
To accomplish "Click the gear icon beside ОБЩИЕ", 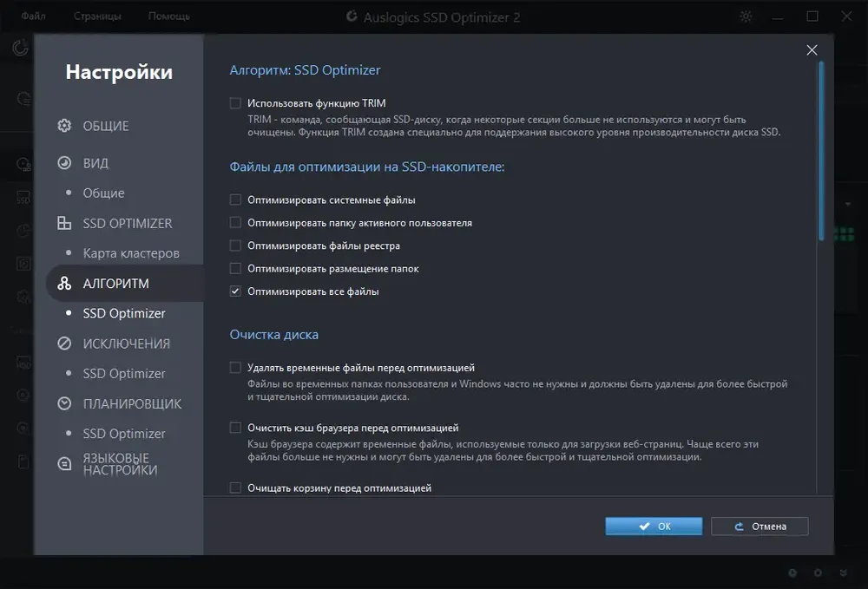I will (x=64, y=126).
